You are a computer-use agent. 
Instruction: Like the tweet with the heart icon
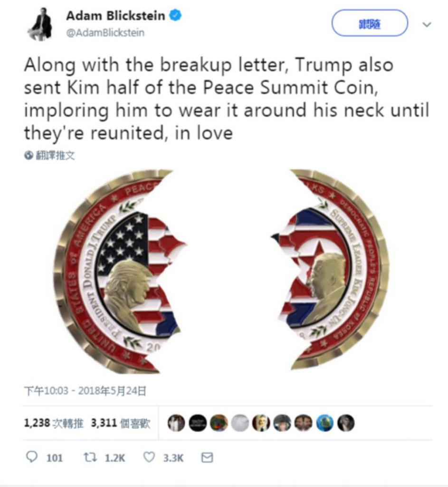(149, 457)
